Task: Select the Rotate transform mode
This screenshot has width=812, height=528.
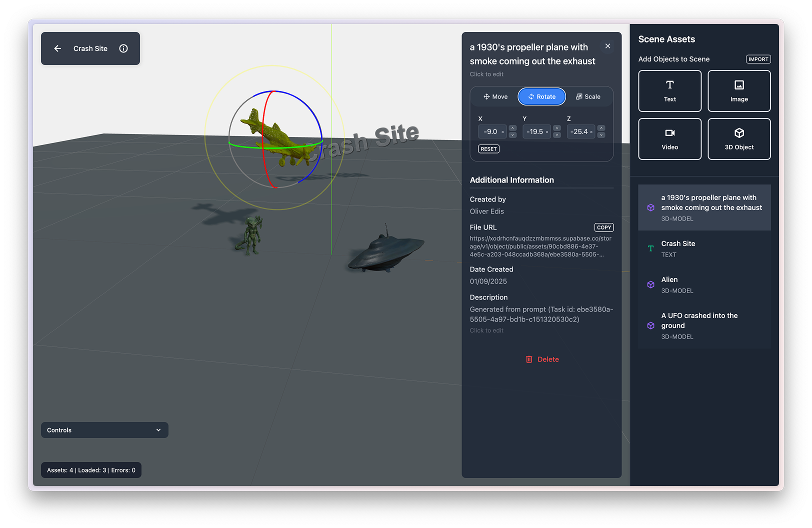Action: point(541,96)
